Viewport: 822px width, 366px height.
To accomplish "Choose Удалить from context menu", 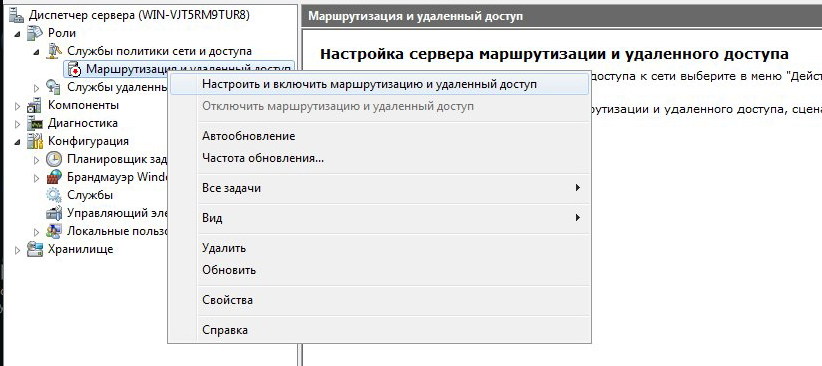I will click(x=380, y=248).
